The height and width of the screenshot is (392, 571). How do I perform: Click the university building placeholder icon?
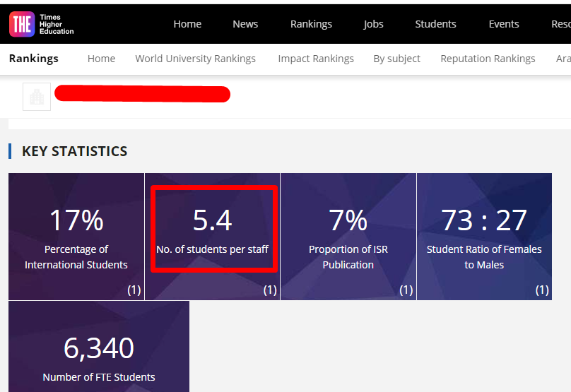point(37,97)
